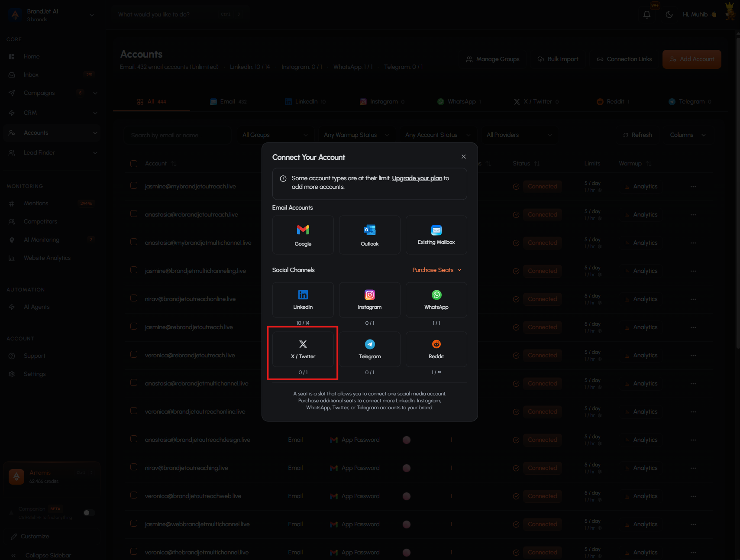This screenshot has height=560, width=740.
Task: Toggle dark mode moon icon
Action: (669, 14)
